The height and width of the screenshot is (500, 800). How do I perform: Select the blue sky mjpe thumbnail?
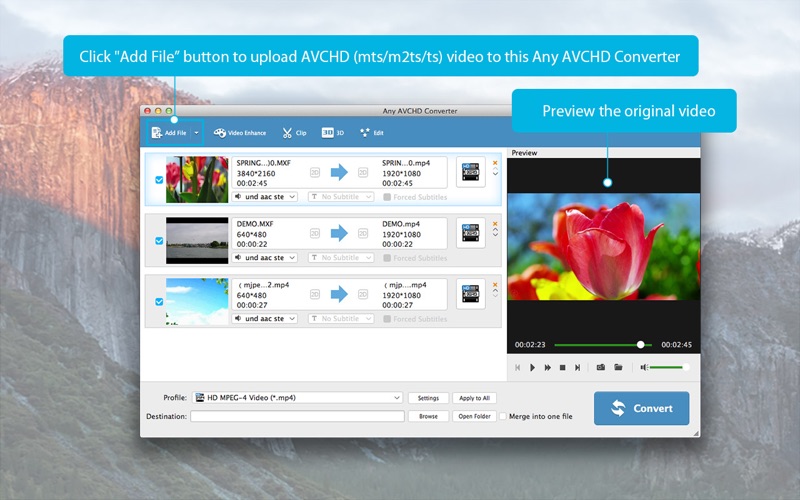[197, 301]
